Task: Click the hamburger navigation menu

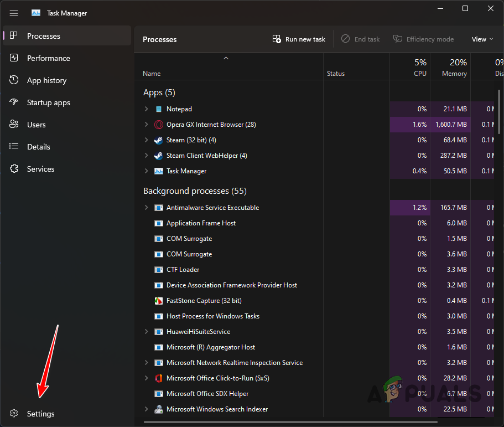Action: pyautogui.click(x=13, y=13)
